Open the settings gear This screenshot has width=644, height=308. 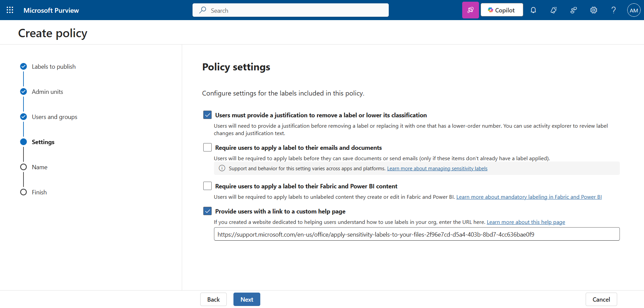coord(594,10)
